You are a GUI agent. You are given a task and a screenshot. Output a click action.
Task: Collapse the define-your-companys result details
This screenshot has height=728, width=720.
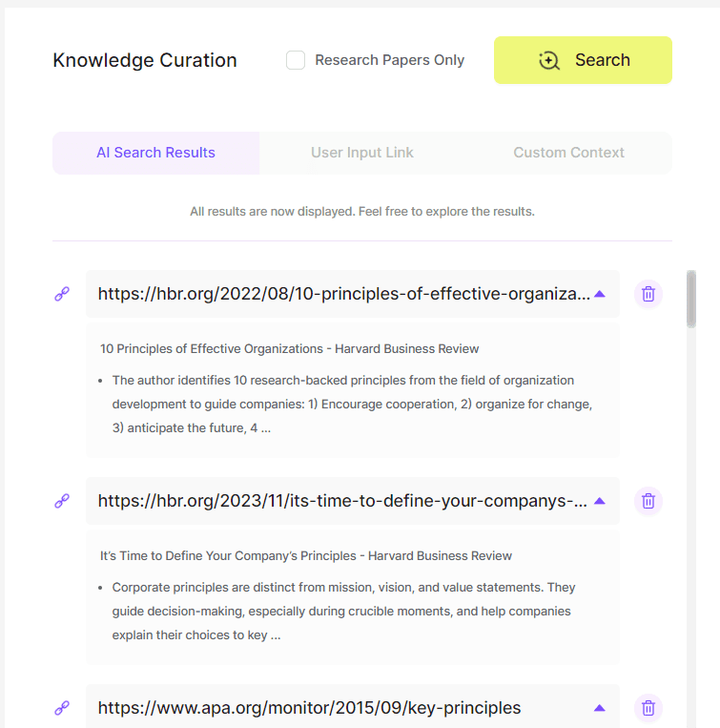[600, 501]
